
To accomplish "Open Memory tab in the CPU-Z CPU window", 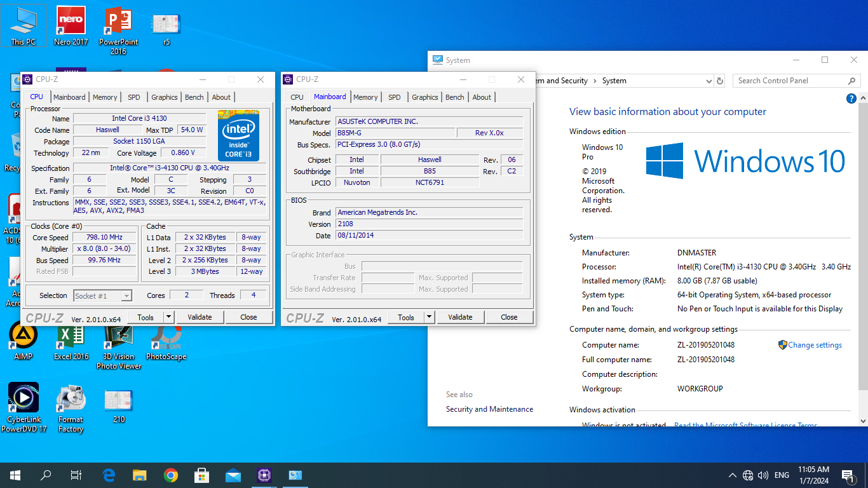I will tap(105, 97).
